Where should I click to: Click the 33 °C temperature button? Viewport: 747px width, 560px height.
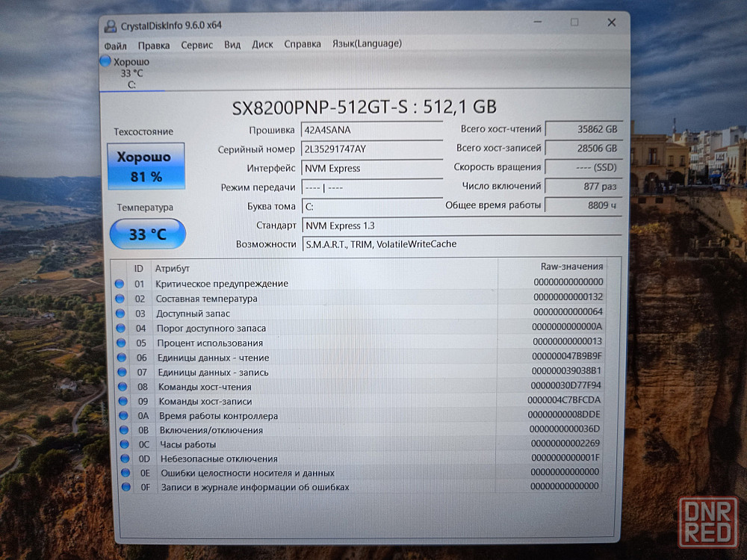click(148, 234)
